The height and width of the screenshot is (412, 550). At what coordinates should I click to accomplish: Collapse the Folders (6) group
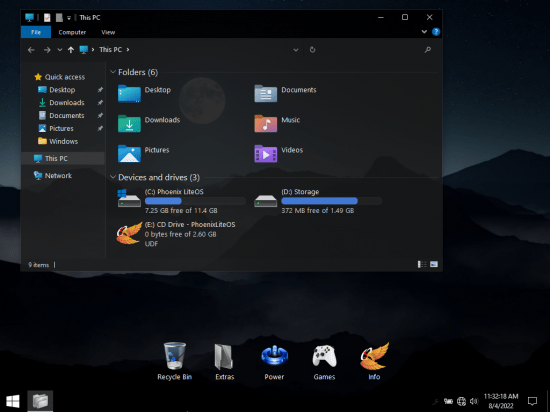(113, 72)
